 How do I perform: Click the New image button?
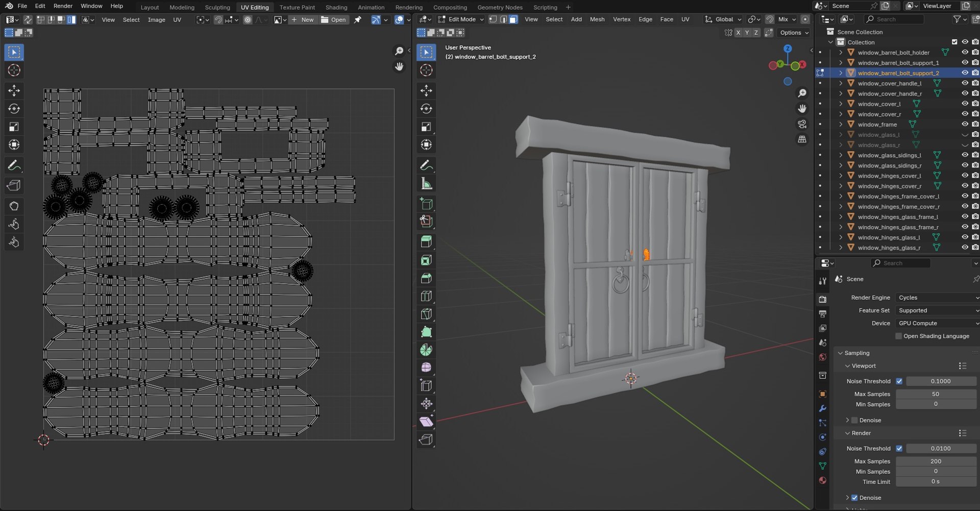coord(303,20)
